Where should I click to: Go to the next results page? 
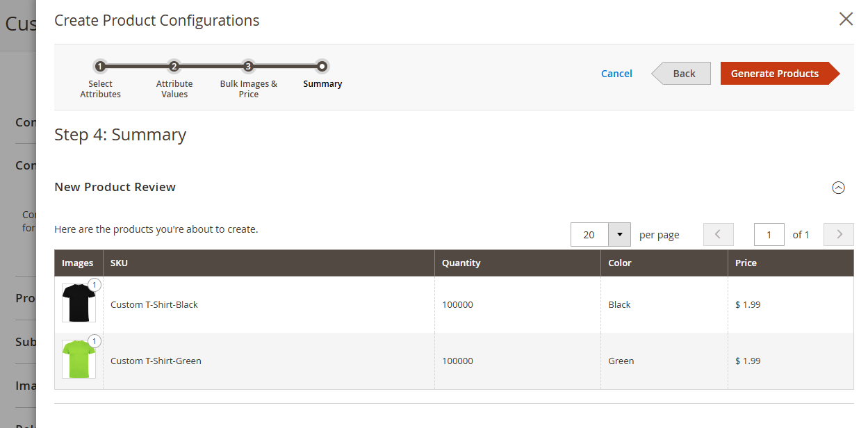point(838,235)
